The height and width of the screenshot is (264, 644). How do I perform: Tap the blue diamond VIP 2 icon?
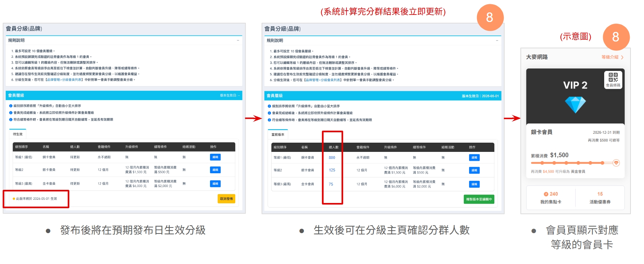tap(575, 105)
